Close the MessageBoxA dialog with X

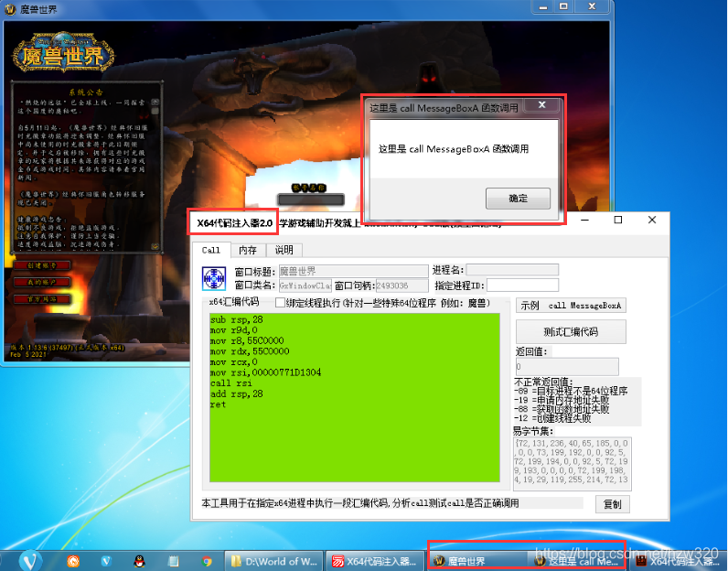pos(541,105)
